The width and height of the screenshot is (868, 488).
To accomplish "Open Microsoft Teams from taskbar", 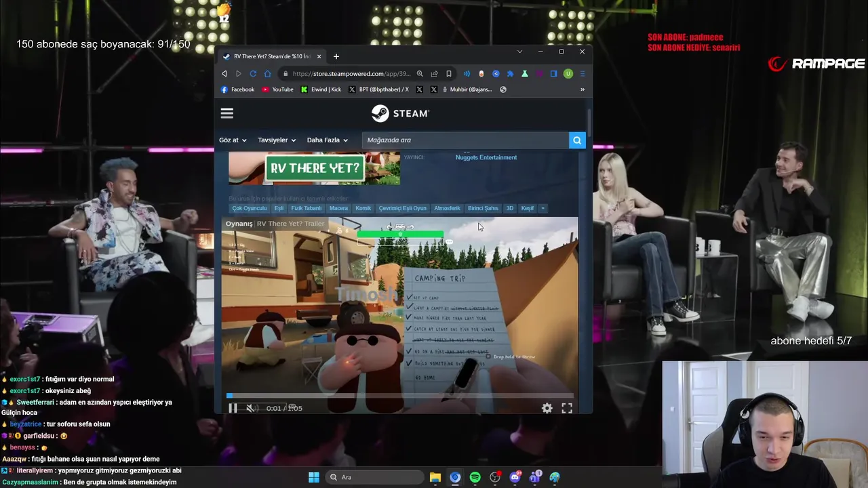I will click(535, 477).
